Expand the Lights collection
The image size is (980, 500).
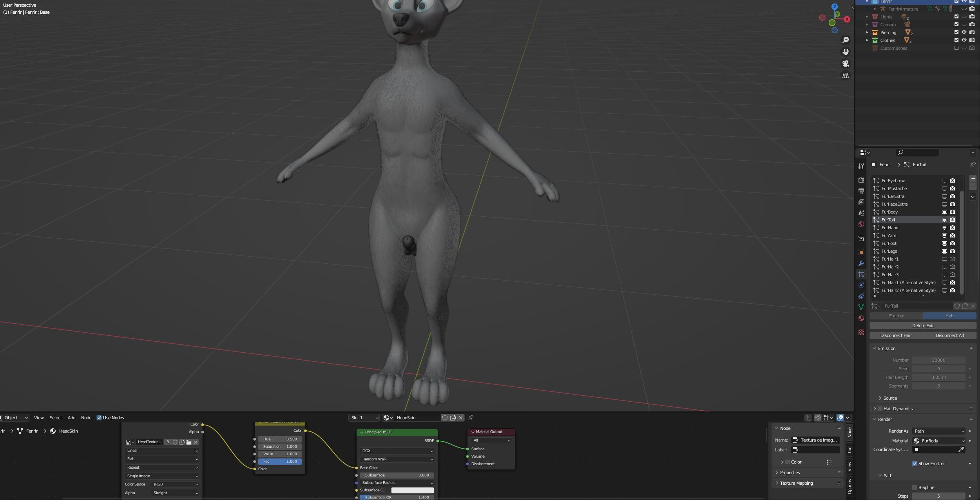[867, 17]
